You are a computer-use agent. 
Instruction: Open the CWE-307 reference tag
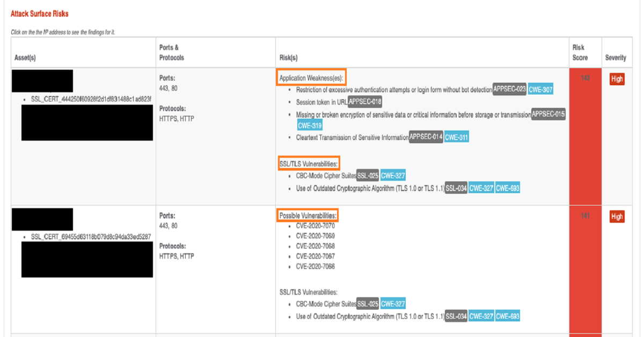(540, 90)
